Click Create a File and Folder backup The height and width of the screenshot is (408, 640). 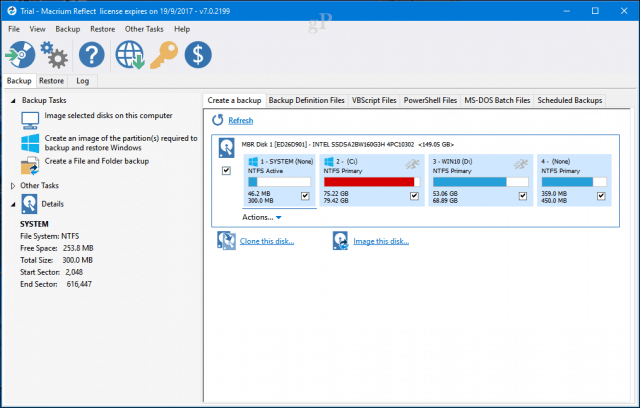click(97, 161)
